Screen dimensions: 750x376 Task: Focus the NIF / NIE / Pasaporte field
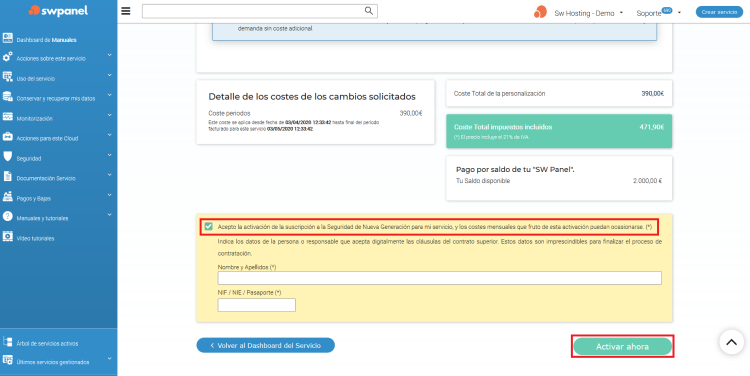click(x=256, y=305)
